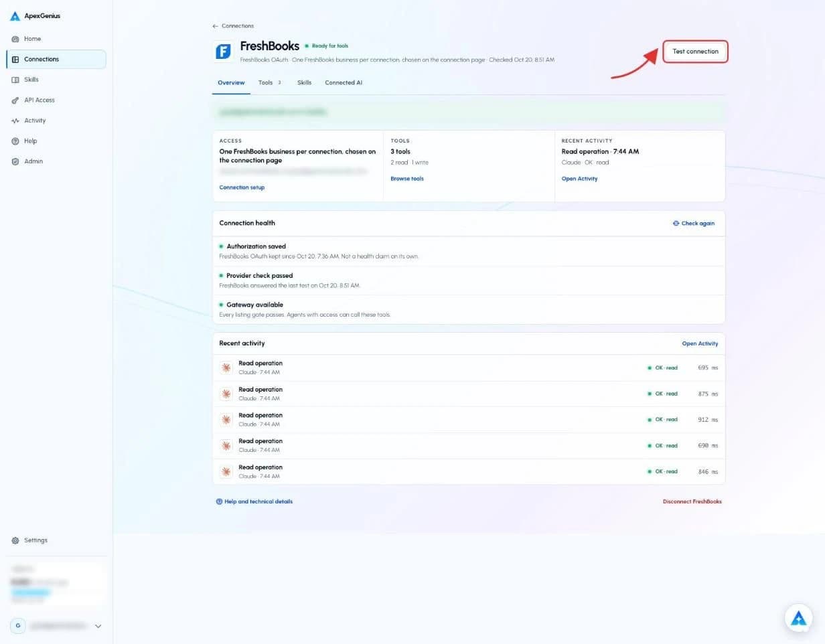Click Claude icon on 846 ms row
The image size is (825, 644).
[226, 471]
